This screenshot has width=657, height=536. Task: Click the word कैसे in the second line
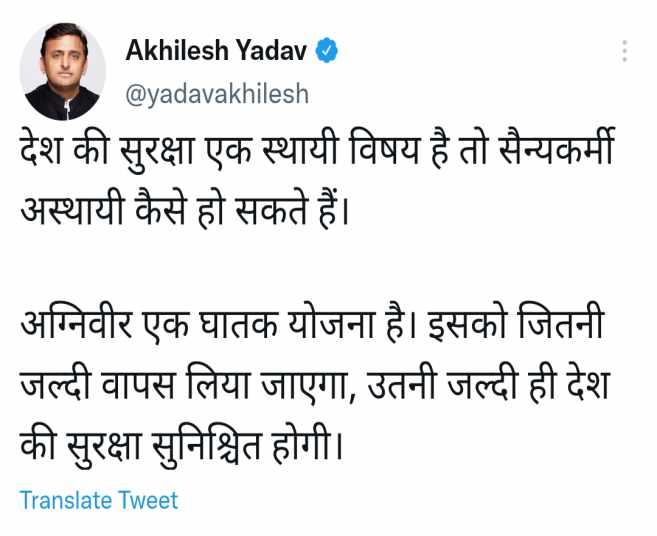(161, 208)
